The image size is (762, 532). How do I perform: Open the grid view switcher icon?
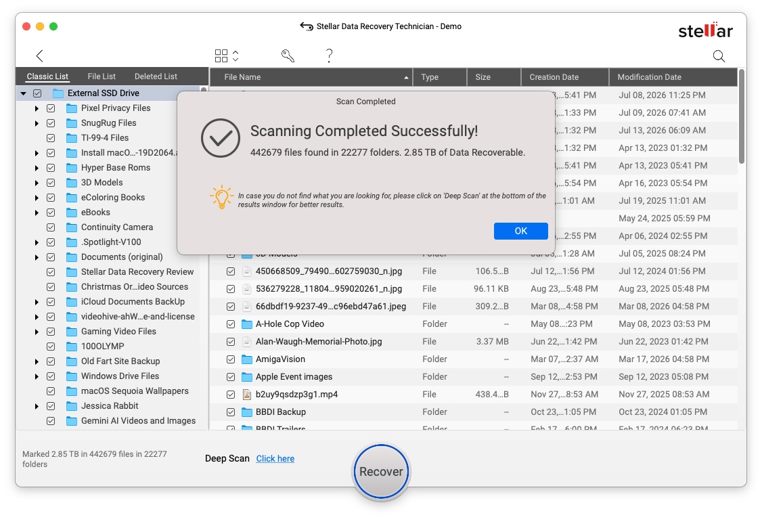pos(227,56)
